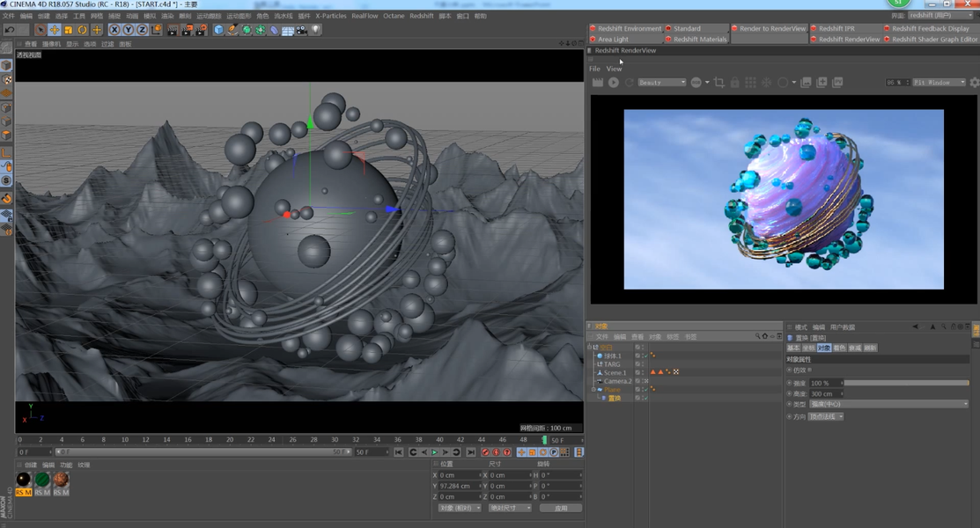
Task: Toggle X axis lock
Action: 114,29
